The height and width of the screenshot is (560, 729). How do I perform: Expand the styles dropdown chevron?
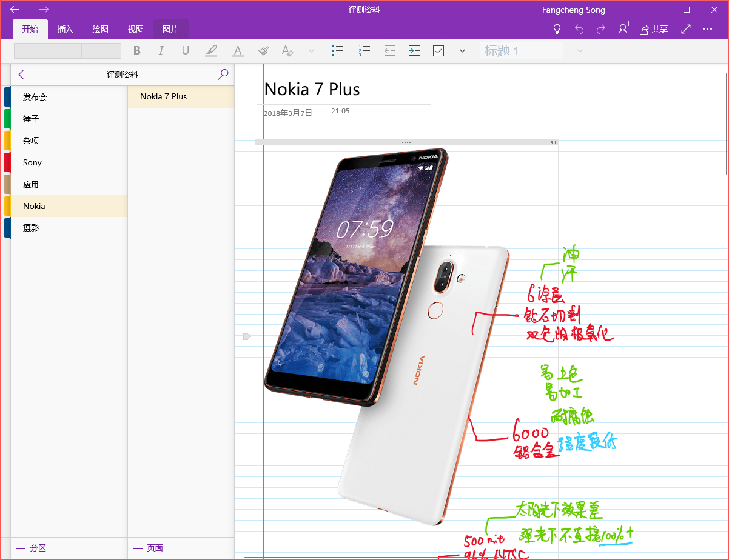580,51
